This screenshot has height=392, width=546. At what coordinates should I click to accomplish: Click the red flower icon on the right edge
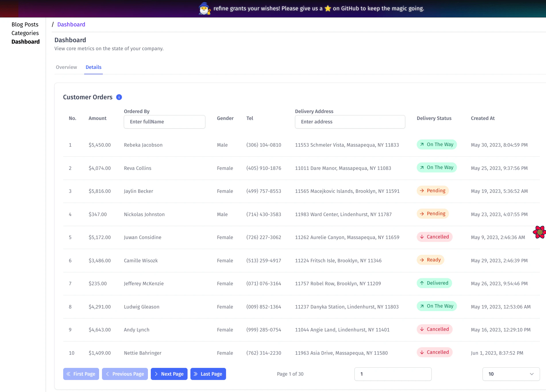click(x=540, y=232)
